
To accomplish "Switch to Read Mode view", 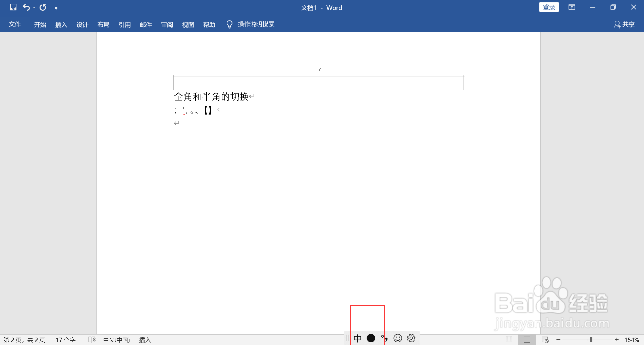I will 509,340.
